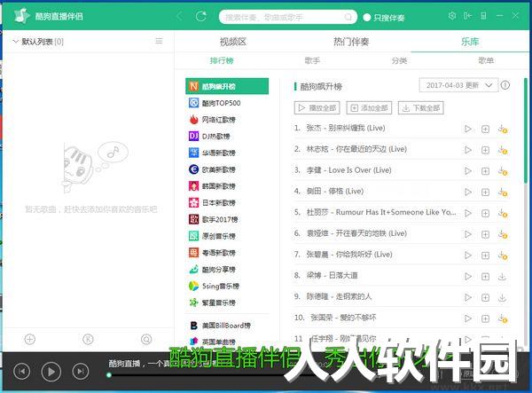Image resolution: width=532 pixels, height=393 pixels.
Task: Skip to the next track
Action: tap(81, 372)
